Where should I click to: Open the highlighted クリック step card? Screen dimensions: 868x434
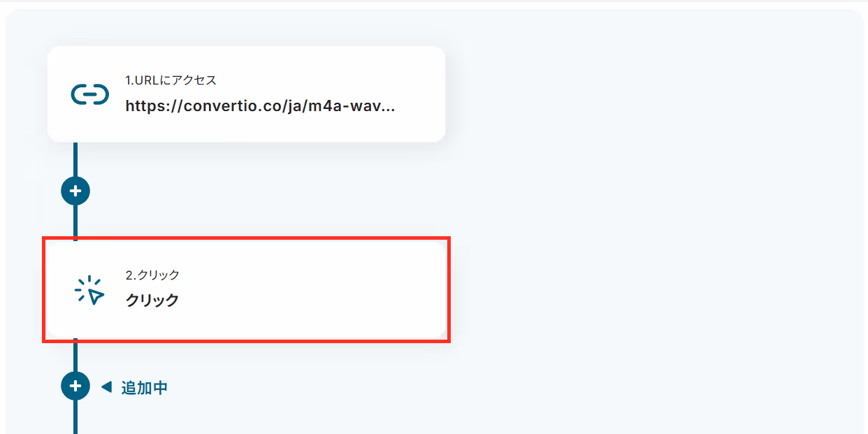[246, 289]
